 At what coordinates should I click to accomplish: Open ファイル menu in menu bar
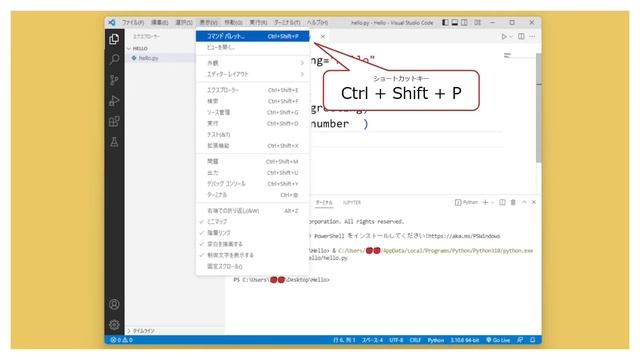coord(133,22)
